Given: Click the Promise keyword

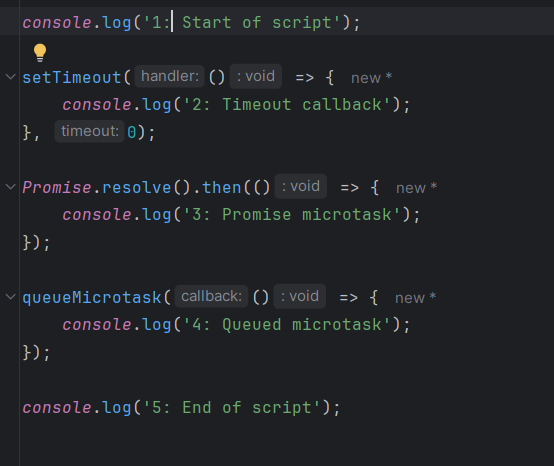Looking at the screenshot, I should (x=57, y=187).
